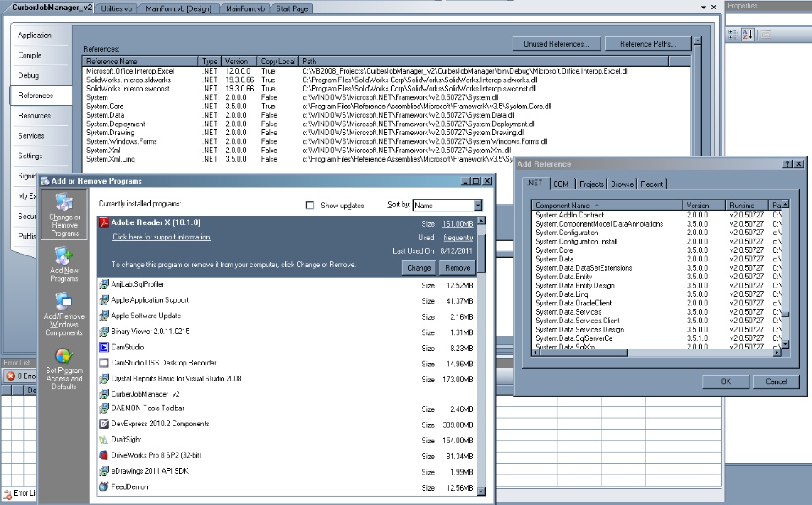Select System.Configuration in the component list
812x505 pixels.
(x=656, y=233)
